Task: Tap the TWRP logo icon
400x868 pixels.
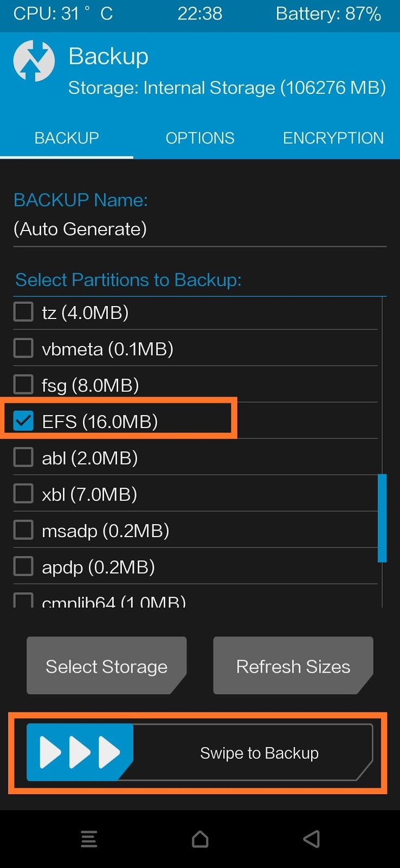Action: click(x=34, y=61)
